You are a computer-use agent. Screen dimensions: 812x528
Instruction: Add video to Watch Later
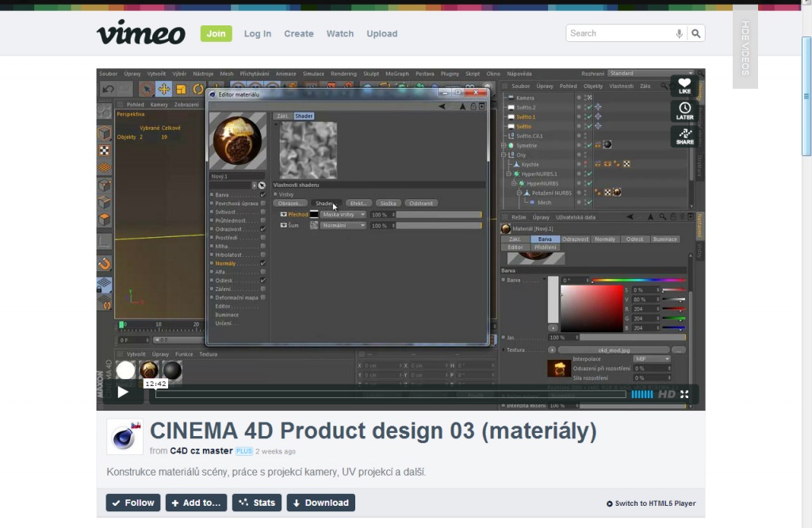(x=684, y=111)
